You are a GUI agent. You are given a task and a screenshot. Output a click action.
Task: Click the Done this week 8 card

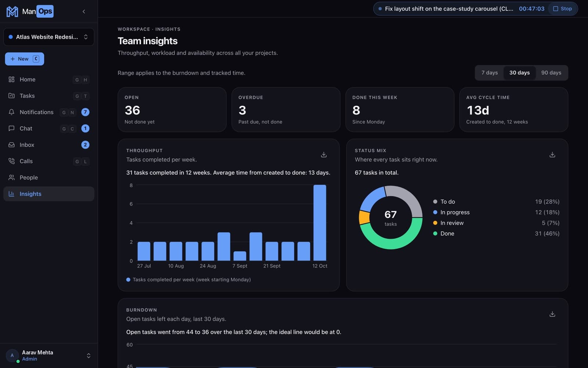pos(400,110)
